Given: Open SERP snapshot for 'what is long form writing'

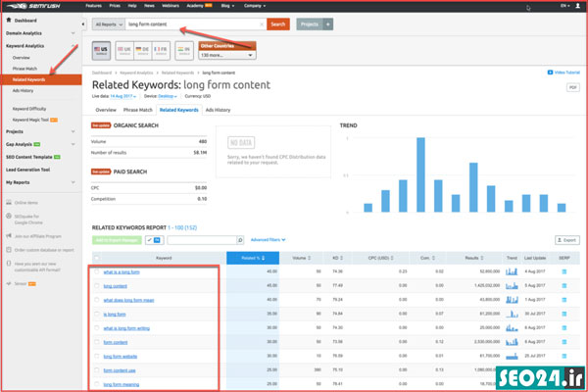Looking at the screenshot, I should [564, 328].
